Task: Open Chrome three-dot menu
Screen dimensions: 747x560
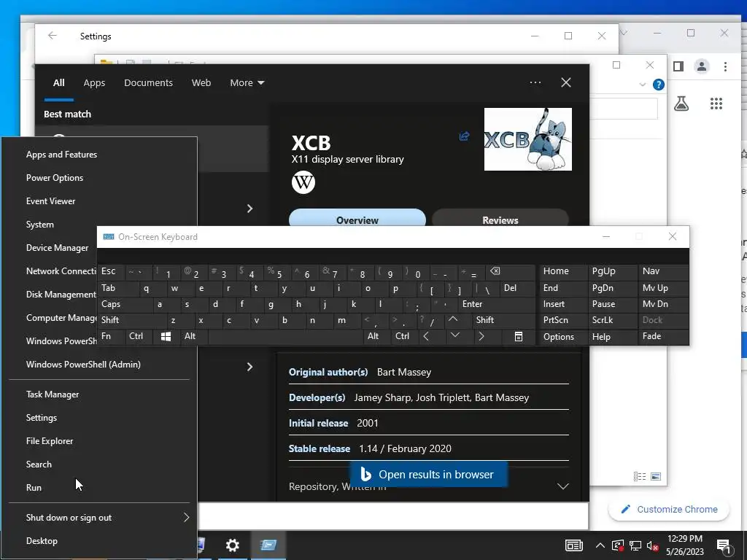Action: (725, 66)
